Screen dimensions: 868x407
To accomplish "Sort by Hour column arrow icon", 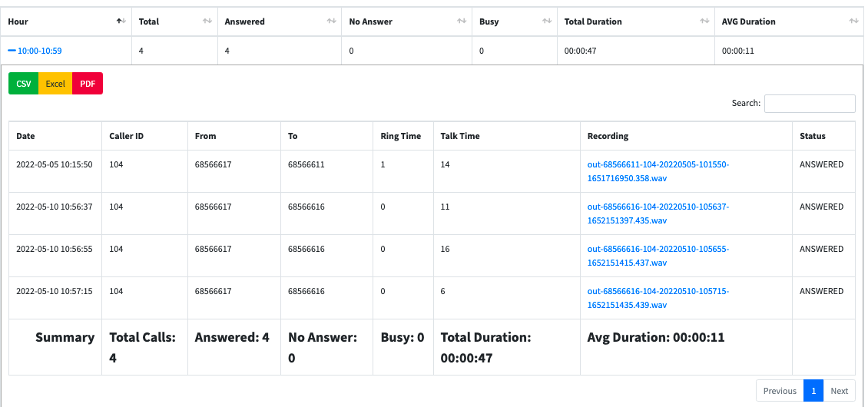I will [121, 22].
